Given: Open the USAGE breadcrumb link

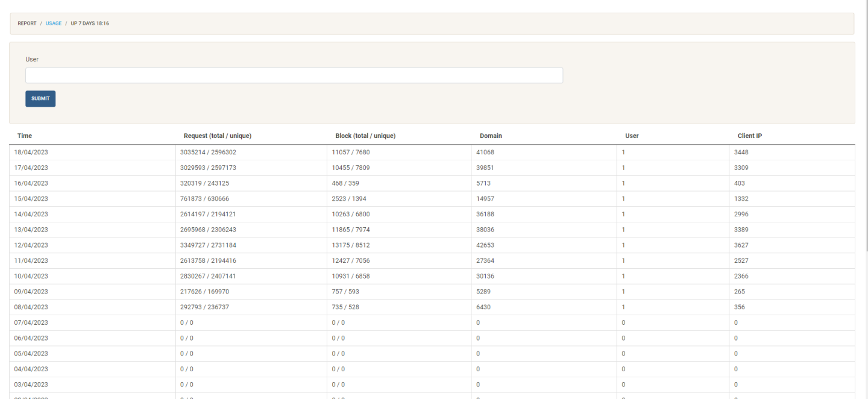Looking at the screenshot, I should pyautogui.click(x=54, y=24).
